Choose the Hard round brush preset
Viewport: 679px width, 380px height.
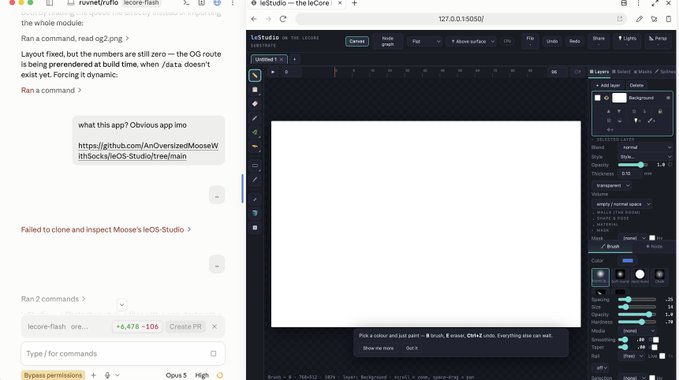point(640,277)
